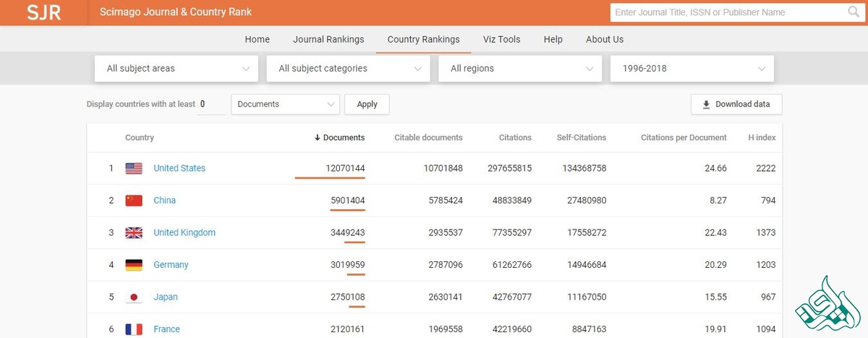Sort by the Documents column header
The image size is (868, 338).
pos(340,138)
